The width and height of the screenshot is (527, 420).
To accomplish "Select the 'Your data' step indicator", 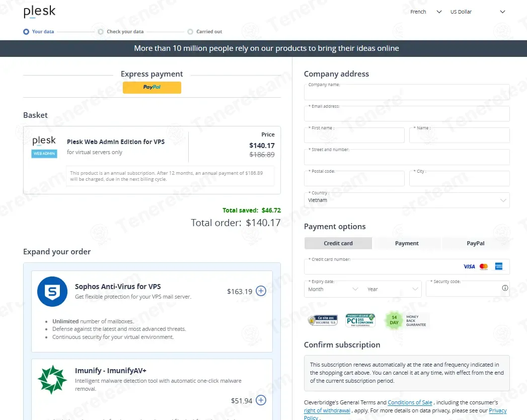I will [x=39, y=32].
